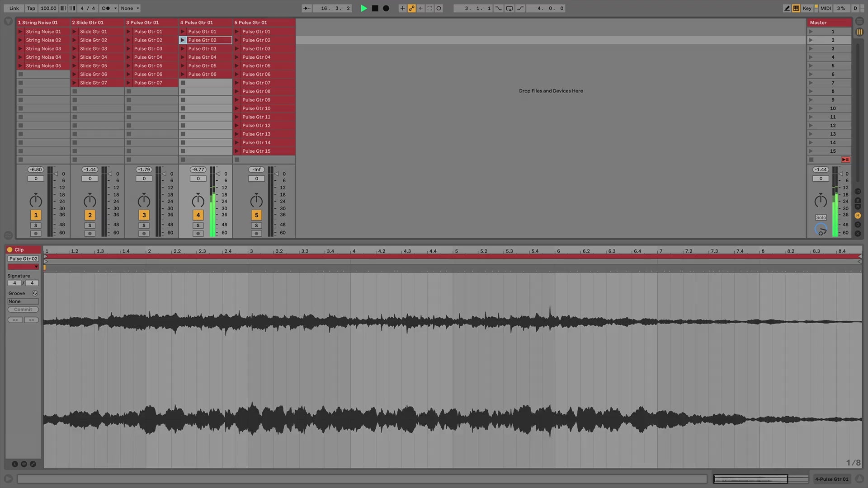Click the Stop transport button
The width and height of the screenshot is (868, 488).
pyautogui.click(x=375, y=8)
